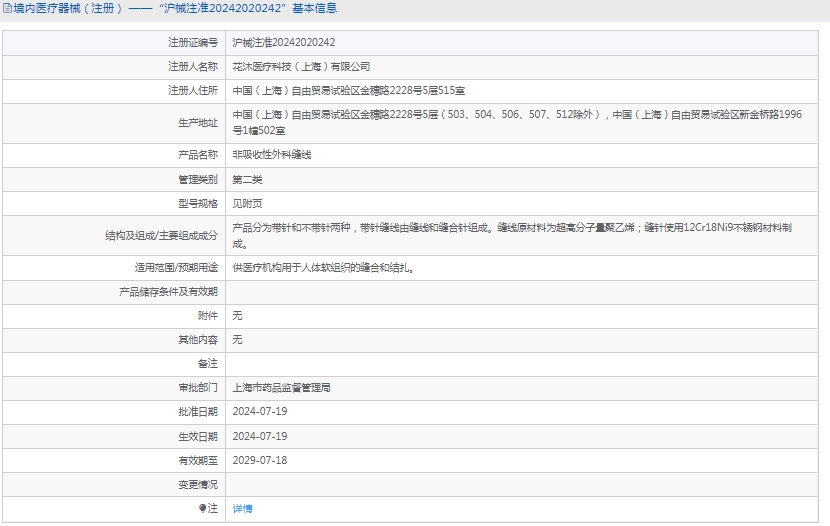Click the bullet icon beside 注
This screenshot has height=526, width=830.
[203, 509]
